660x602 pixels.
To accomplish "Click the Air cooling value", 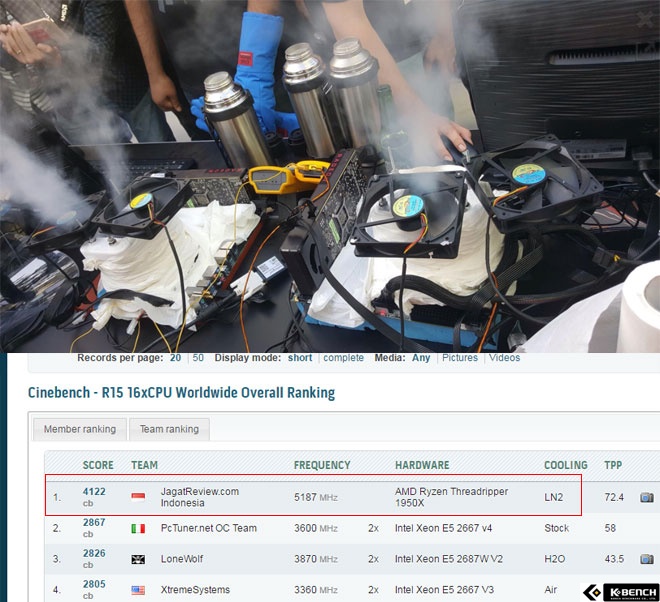I will (x=551, y=589).
